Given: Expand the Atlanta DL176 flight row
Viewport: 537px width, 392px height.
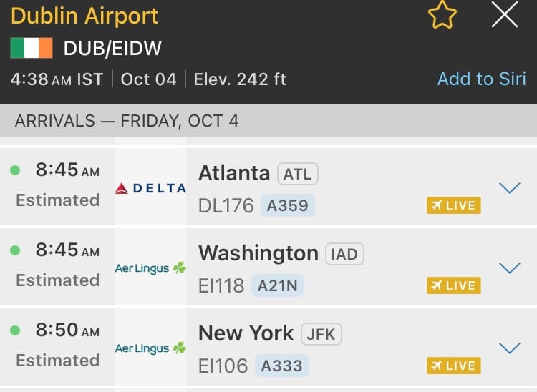Looking at the screenshot, I should 509,188.
